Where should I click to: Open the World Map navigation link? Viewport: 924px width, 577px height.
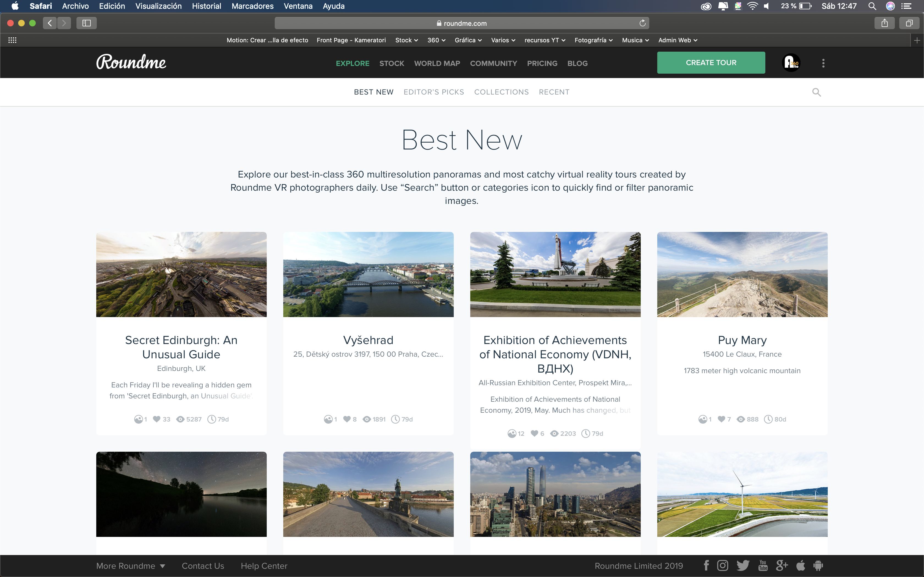pyautogui.click(x=437, y=63)
